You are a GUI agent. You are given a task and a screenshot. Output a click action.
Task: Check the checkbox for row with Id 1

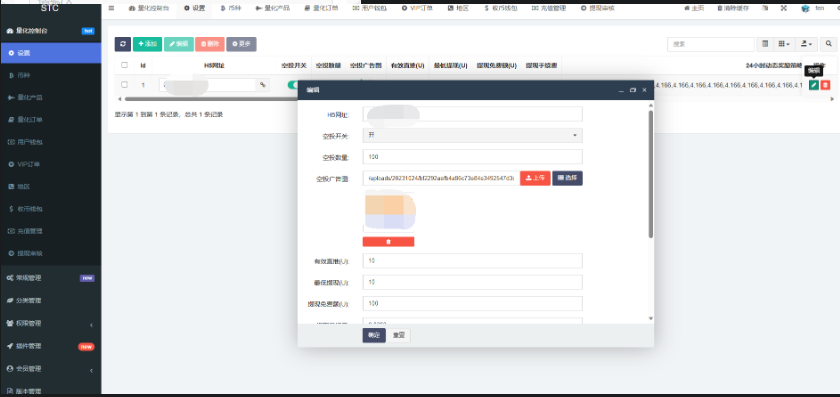click(124, 85)
